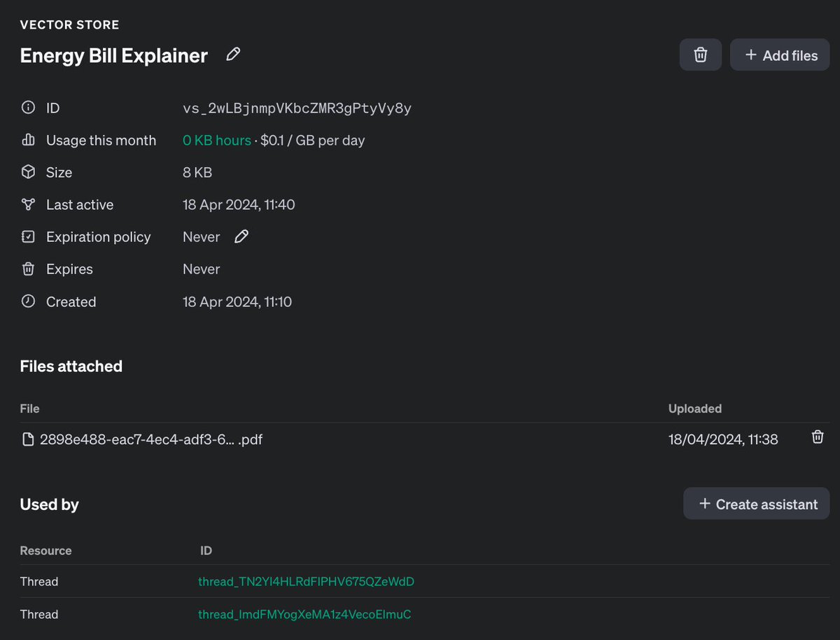The width and height of the screenshot is (840, 640).
Task: Click the Create assistant button
Action: (x=757, y=504)
